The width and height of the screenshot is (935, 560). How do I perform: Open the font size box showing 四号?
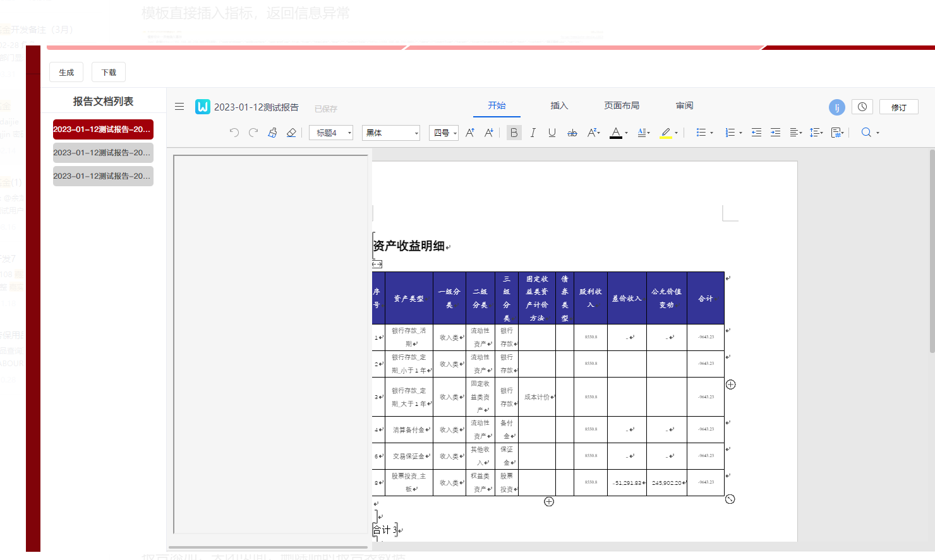(443, 133)
